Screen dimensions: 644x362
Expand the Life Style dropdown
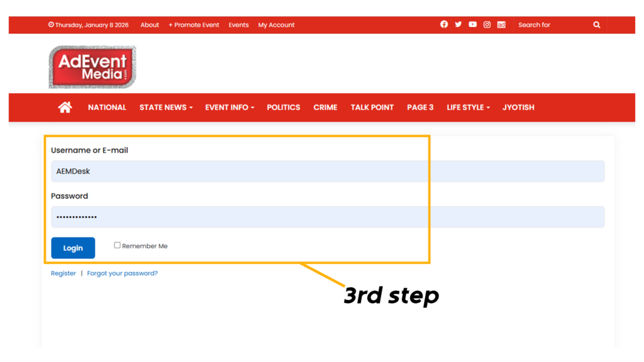468,107
